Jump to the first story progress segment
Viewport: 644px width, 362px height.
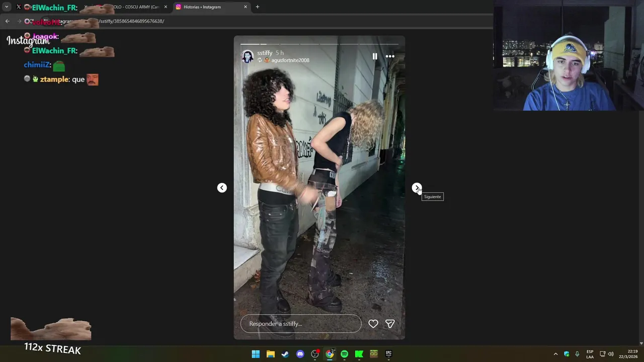pyautogui.click(x=250, y=44)
